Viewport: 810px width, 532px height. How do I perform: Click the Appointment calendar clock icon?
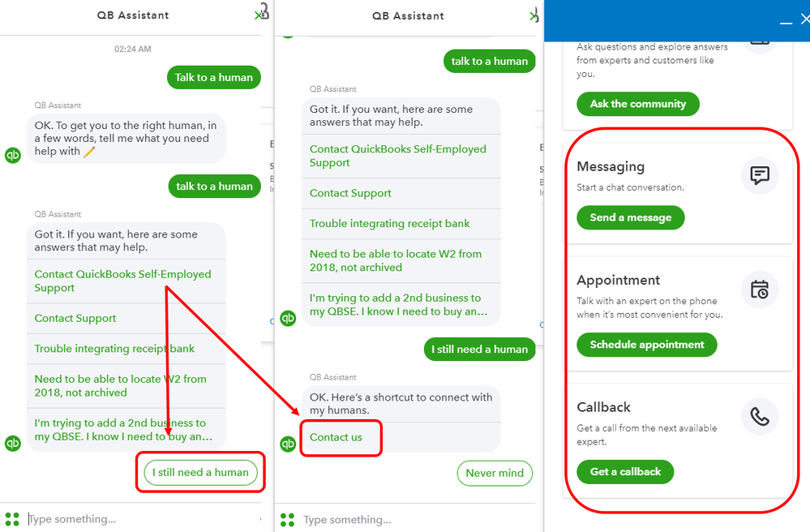point(760,290)
